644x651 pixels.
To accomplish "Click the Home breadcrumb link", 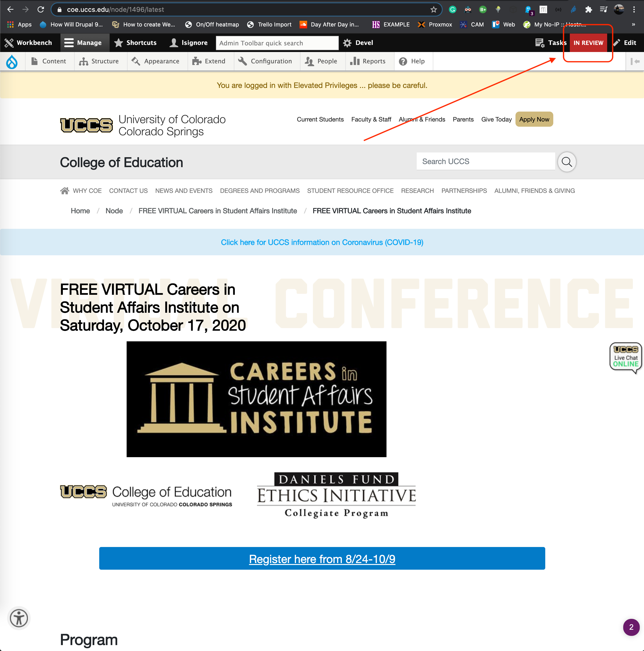I will [x=80, y=211].
